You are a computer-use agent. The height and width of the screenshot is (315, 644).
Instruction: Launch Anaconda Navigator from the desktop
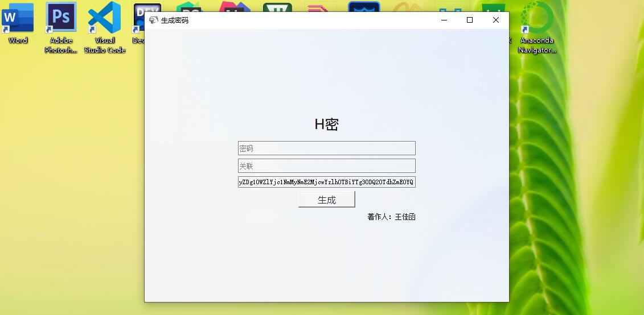point(537,27)
